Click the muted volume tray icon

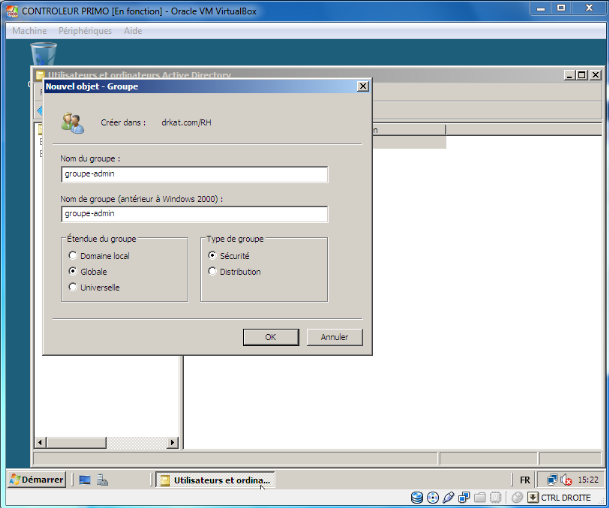click(566, 480)
